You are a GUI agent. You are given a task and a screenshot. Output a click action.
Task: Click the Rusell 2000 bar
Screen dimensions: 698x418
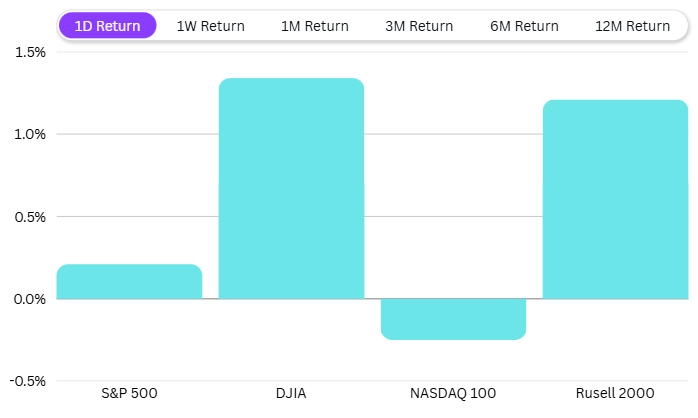(x=615, y=200)
